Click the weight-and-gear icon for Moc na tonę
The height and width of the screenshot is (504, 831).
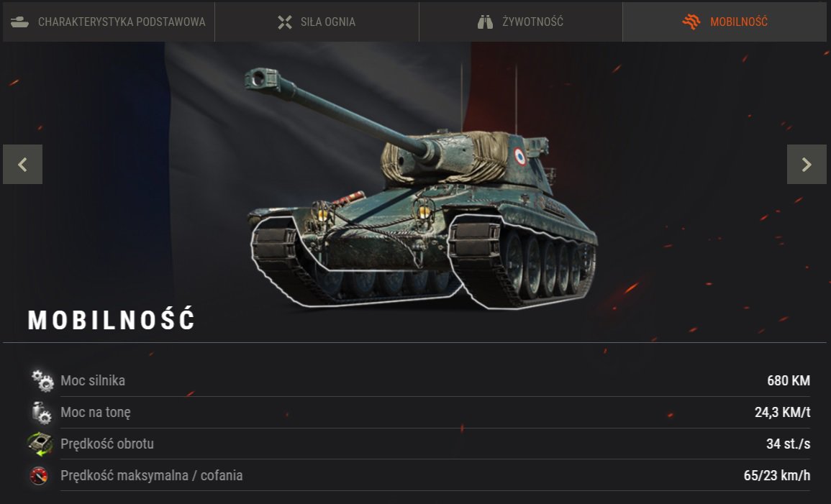(x=41, y=413)
